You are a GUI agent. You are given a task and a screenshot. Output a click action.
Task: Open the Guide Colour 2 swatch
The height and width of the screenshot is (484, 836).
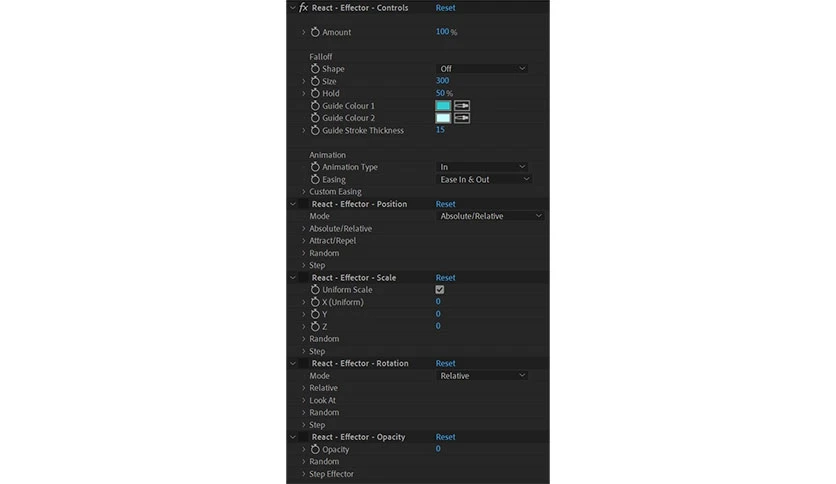tap(443, 118)
